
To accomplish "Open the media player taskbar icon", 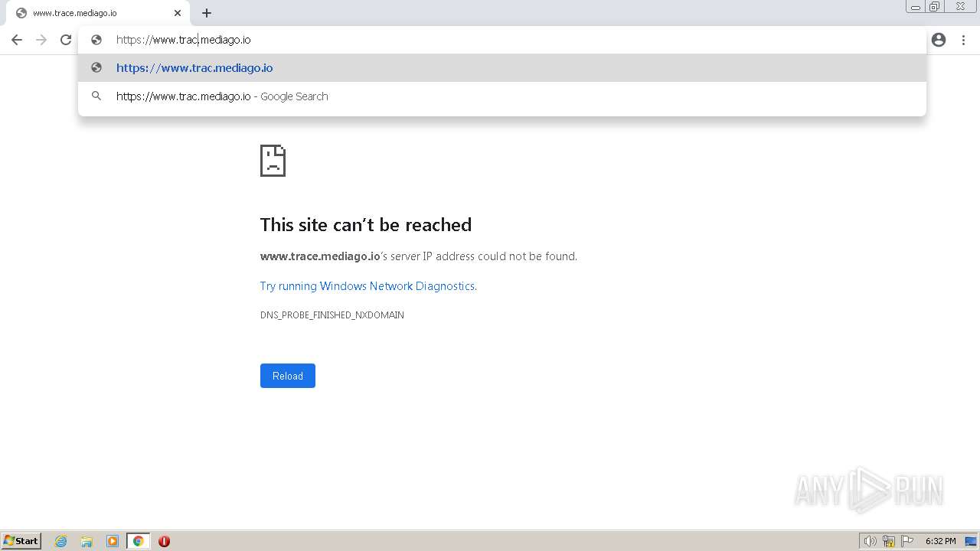I will click(113, 541).
